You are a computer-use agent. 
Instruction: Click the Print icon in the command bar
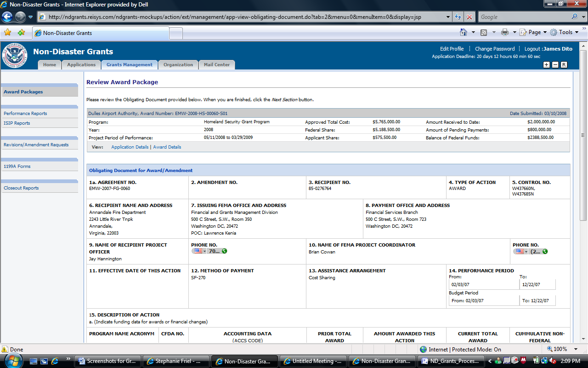505,32
